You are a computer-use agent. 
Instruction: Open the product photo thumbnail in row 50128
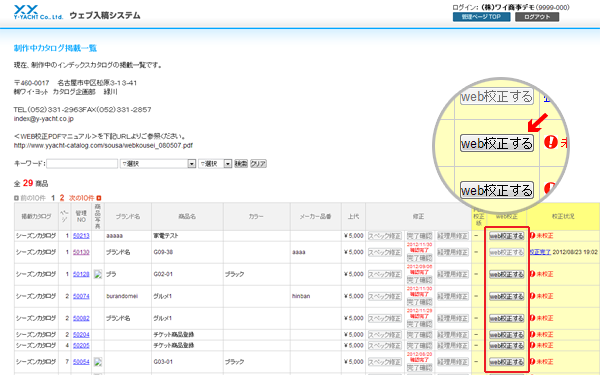click(98, 274)
